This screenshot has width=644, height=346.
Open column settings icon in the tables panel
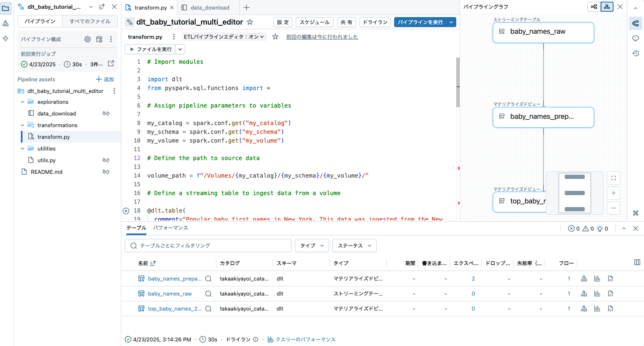pos(637,263)
